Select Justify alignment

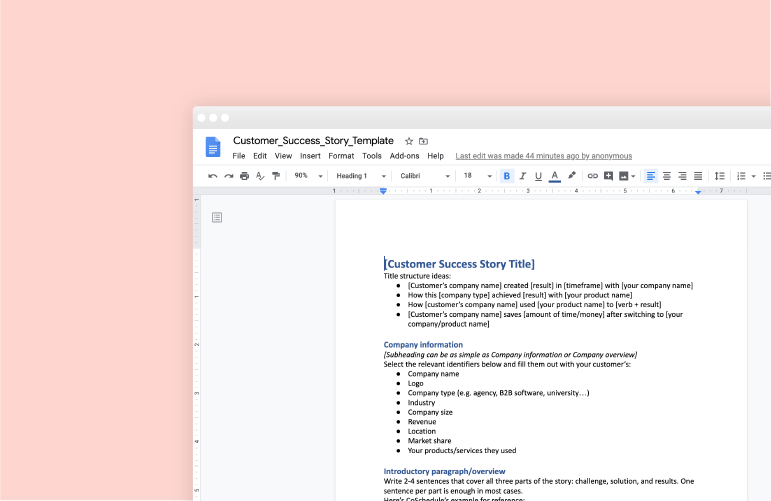698,176
